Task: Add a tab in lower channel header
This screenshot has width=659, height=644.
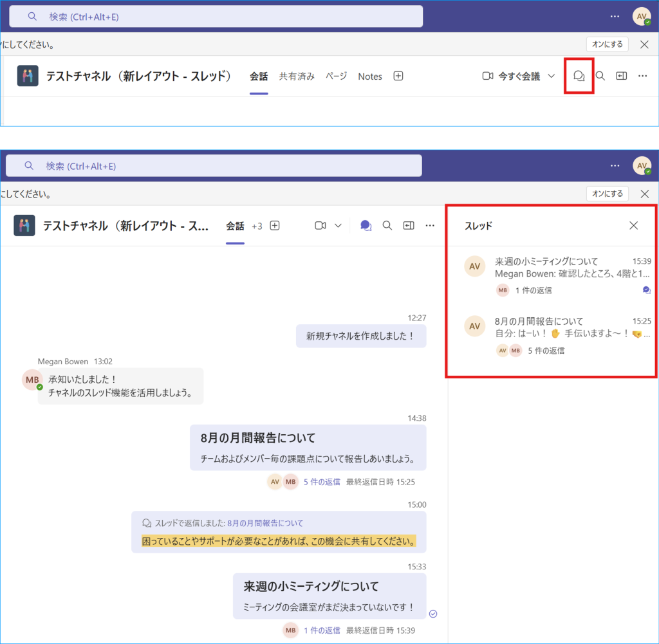Action: 274,226
